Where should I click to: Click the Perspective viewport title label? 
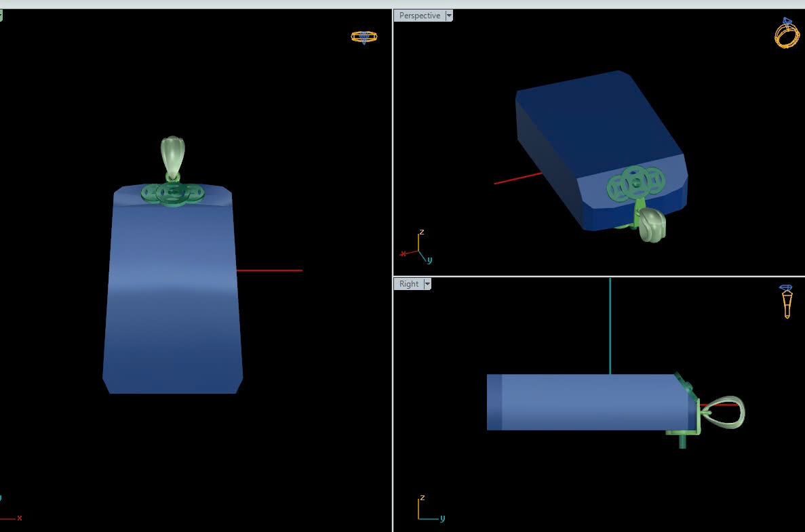[419, 16]
